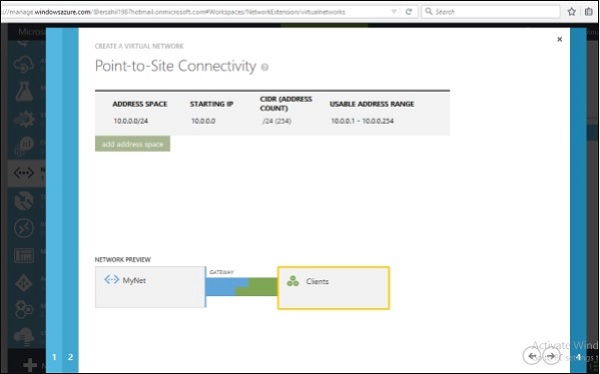Click the help icon beside Point-to-Site Connectivity
The height and width of the screenshot is (374, 600).
(264, 67)
